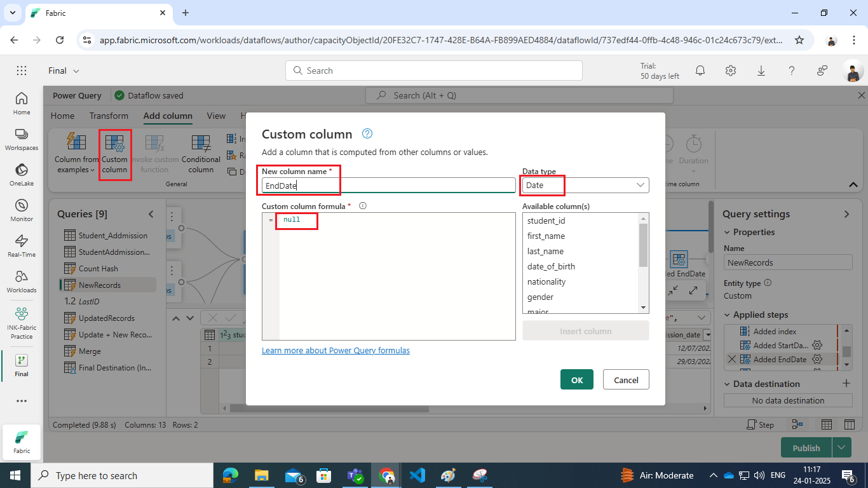Select first_name in Available columns
This screenshot has width=868, height=488.
tap(546, 236)
